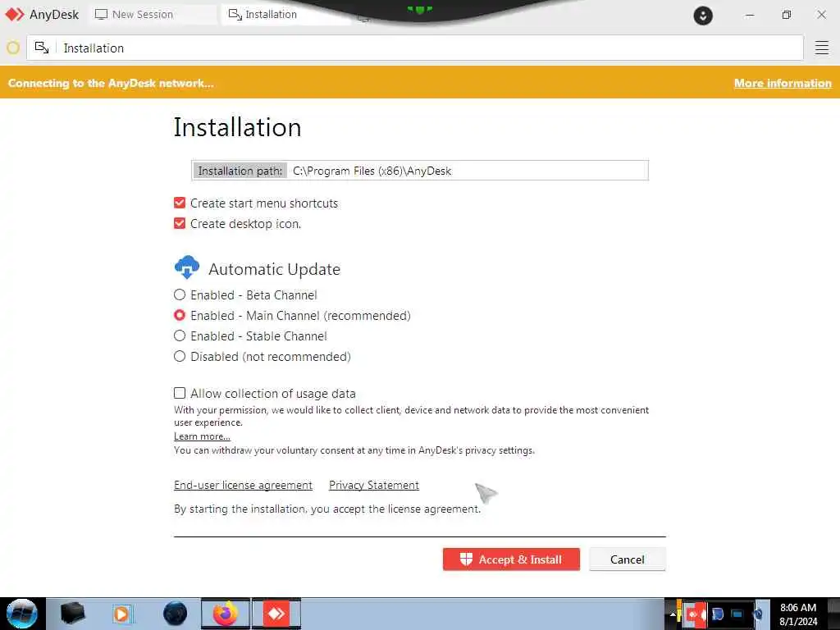The width and height of the screenshot is (840, 630).
Task: Toggle Create desktop icon checkbox
Action: (180, 223)
